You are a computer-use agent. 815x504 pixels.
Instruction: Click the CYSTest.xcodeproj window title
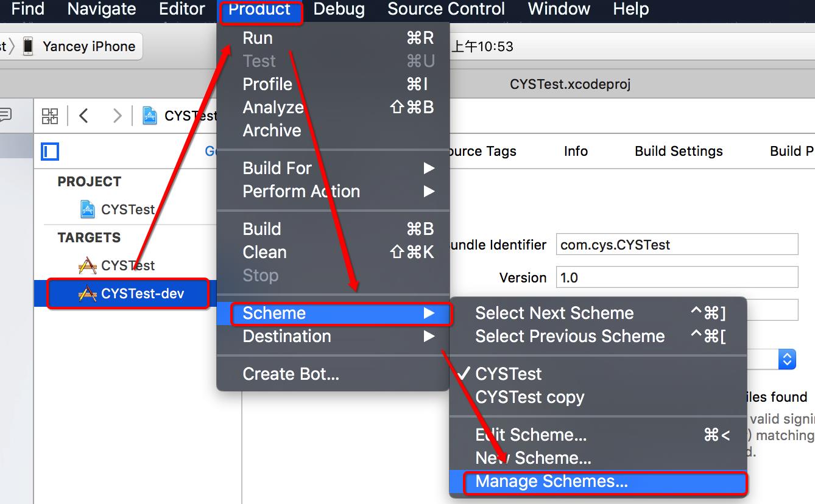570,84
